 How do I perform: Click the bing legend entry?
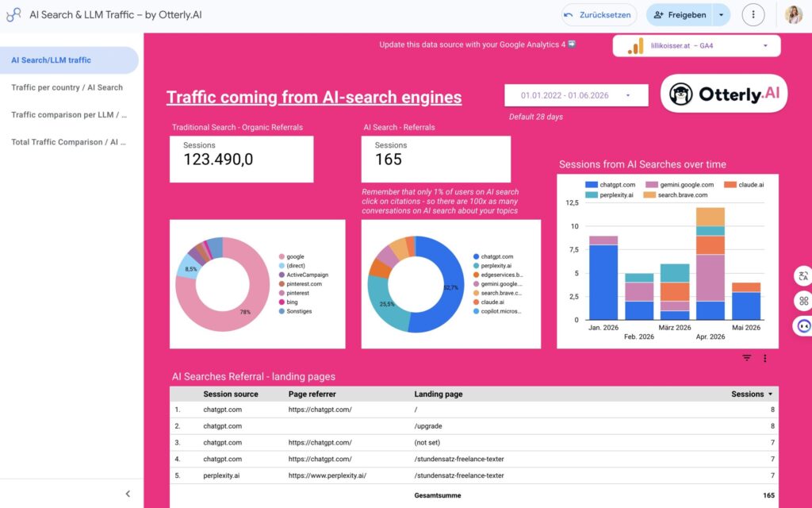pyautogui.click(x=289, y=302)
